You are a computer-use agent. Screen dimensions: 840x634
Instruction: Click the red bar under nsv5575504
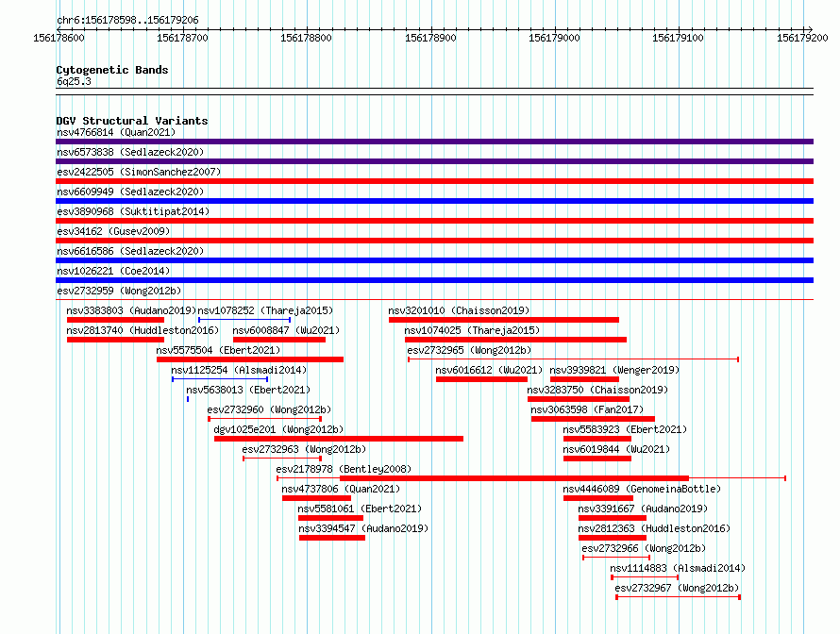click(x=250, y=359)
